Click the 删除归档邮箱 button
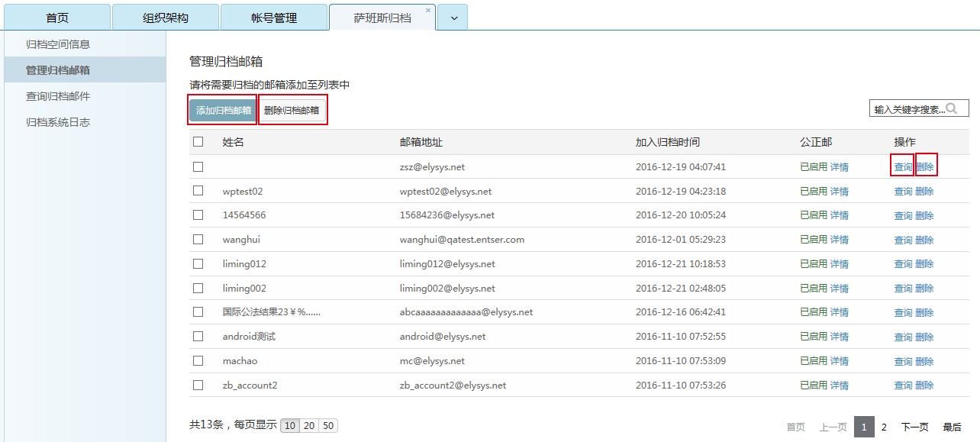 point(293,109)
